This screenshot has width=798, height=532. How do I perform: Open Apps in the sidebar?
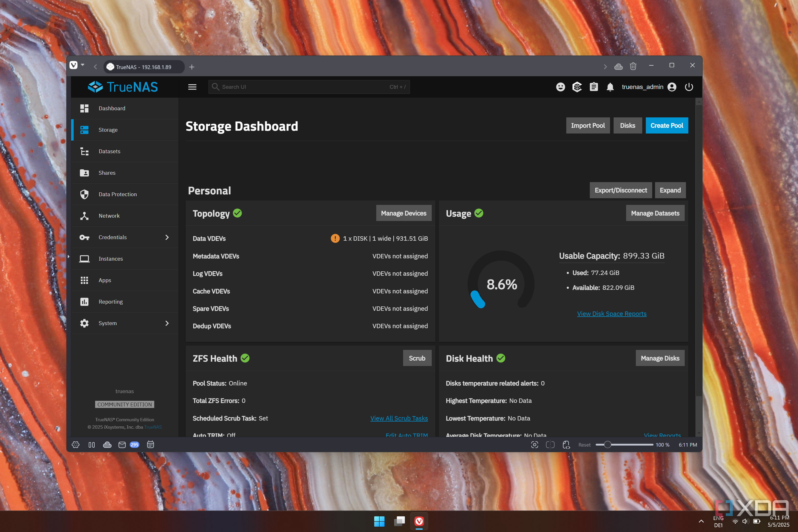click(x=125, y=280)
